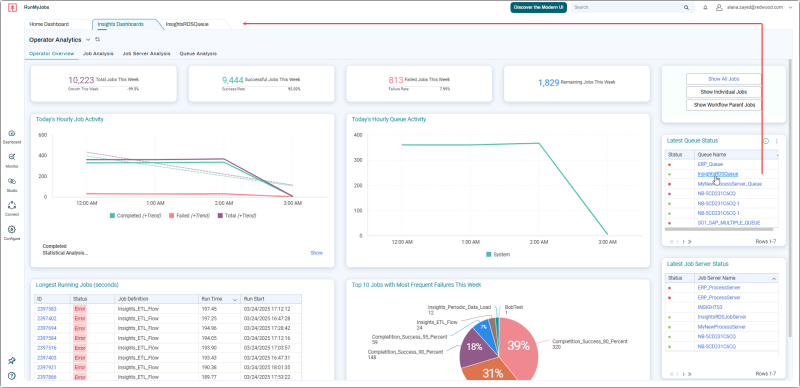Go to last page in Latest Queue Status
The height and width of the screenshot is (388, 800).
690,241
